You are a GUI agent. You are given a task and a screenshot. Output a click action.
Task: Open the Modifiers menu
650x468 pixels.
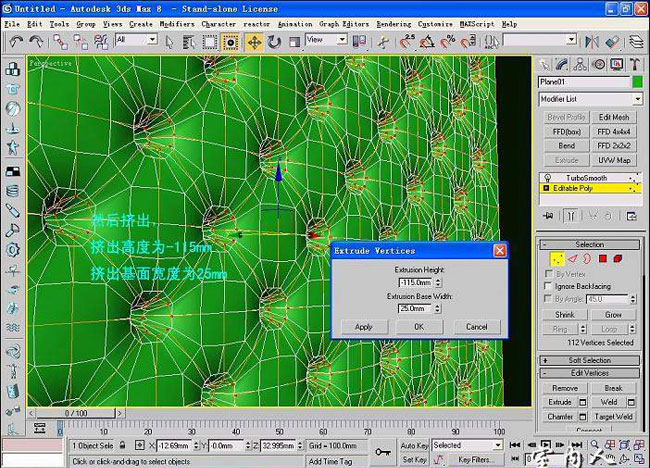click(177, 24)
